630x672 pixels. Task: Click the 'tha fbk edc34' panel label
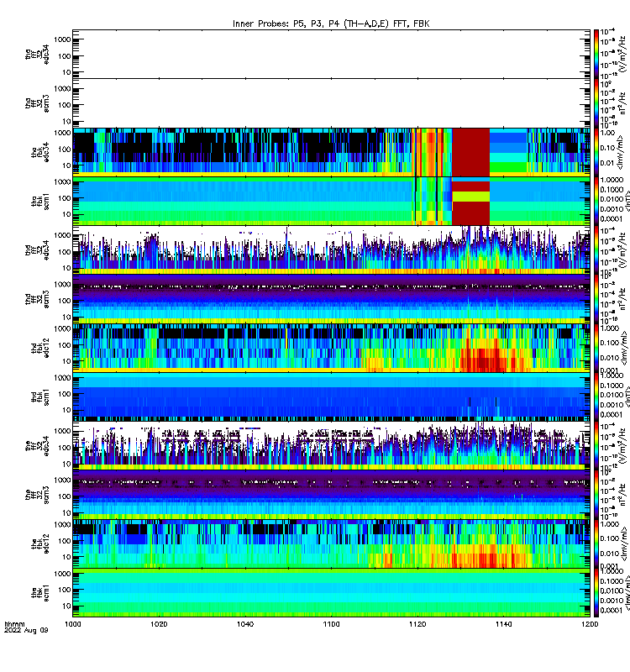click(40, 152)
